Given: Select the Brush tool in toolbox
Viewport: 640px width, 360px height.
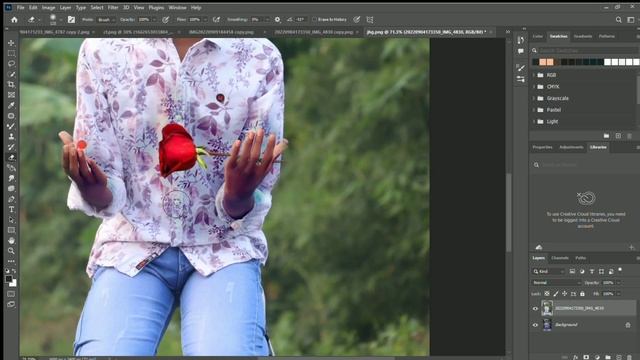Looking at the screenshot, I should click(11, 126).
